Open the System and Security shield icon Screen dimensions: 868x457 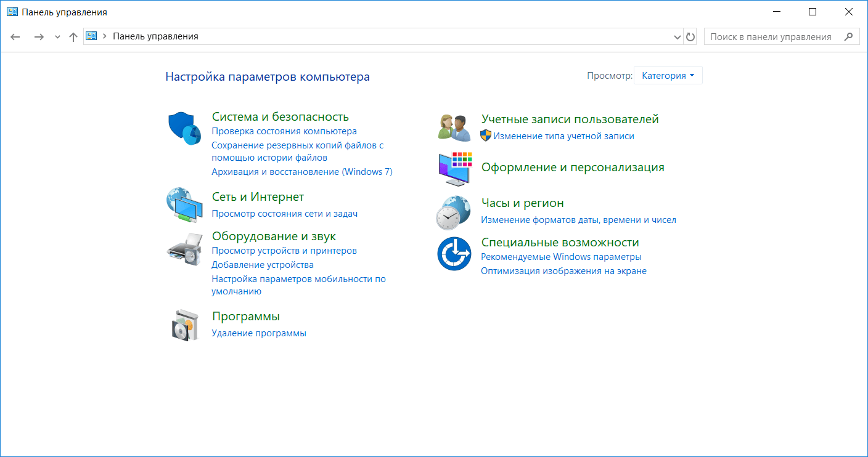[x=185, y=128]
